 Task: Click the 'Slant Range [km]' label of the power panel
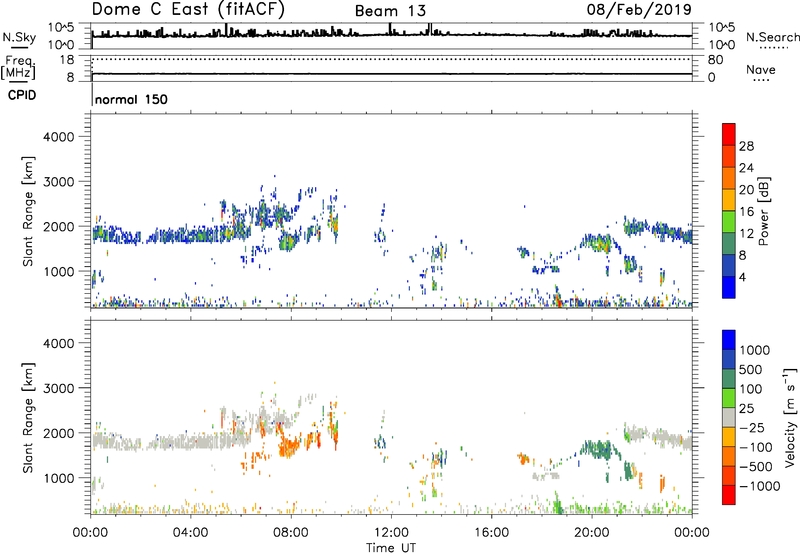click(x=28, y=211)
